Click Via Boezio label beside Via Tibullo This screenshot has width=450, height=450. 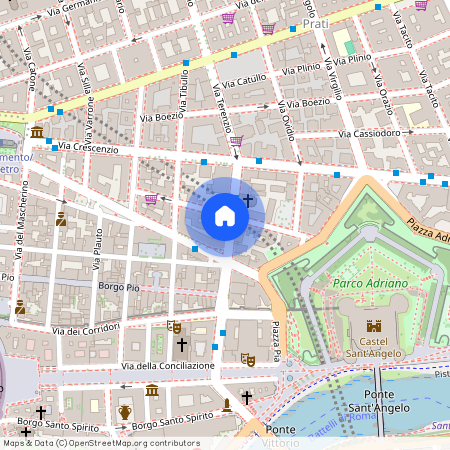click(x=161, y=117)
